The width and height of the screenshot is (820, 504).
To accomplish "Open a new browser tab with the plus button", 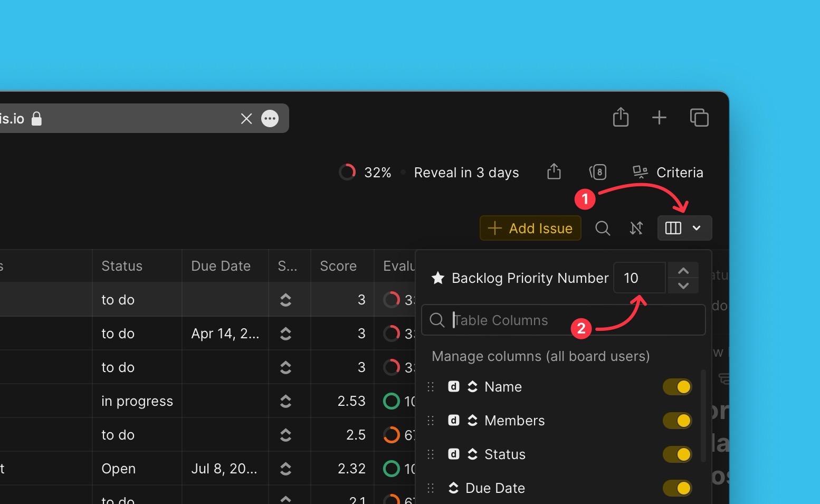I will (x=659, y=118).
